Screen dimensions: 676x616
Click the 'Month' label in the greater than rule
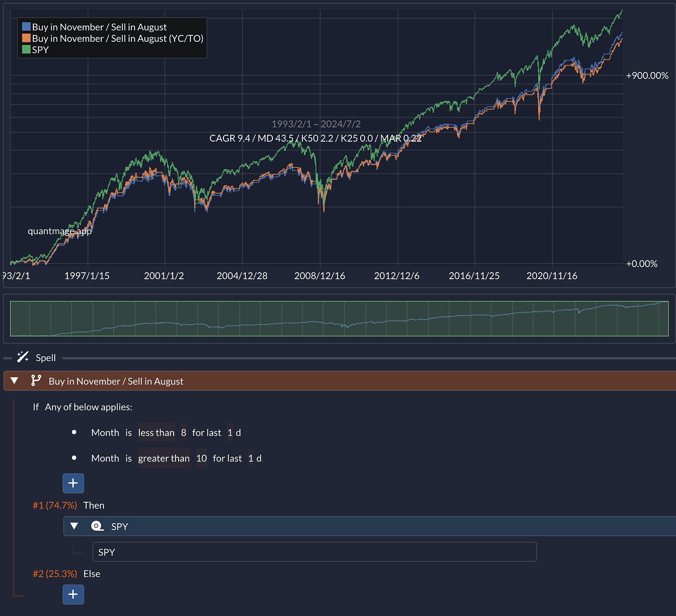(x=105, y=458)
